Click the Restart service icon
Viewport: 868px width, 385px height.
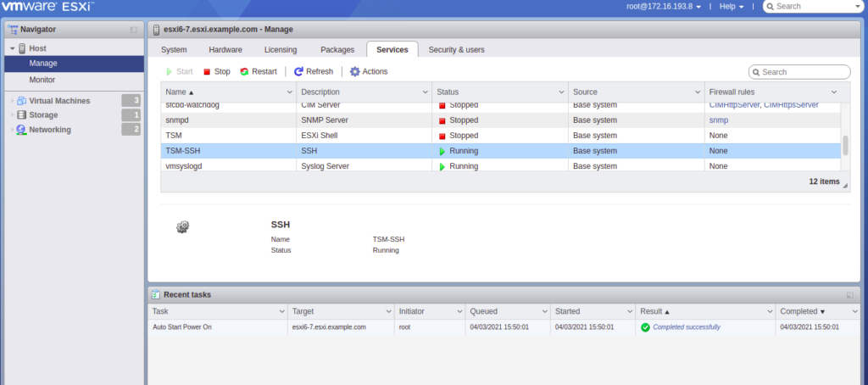coord(244,71)
